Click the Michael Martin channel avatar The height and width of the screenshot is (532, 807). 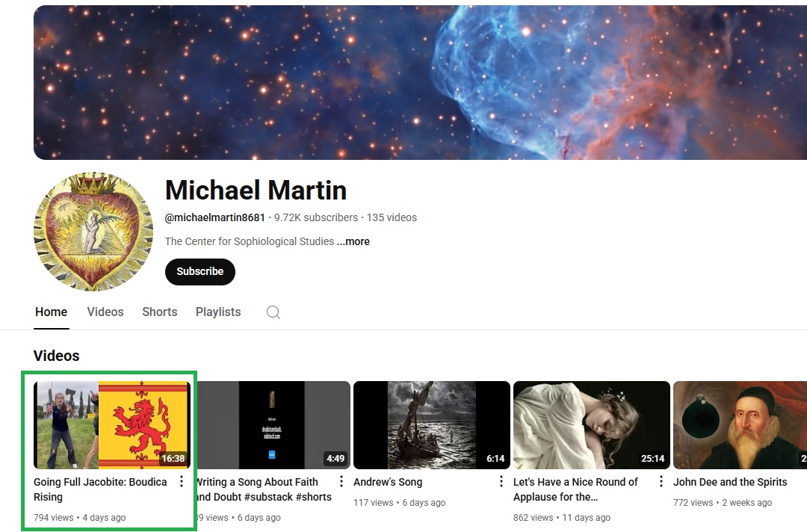pos(93,232)
